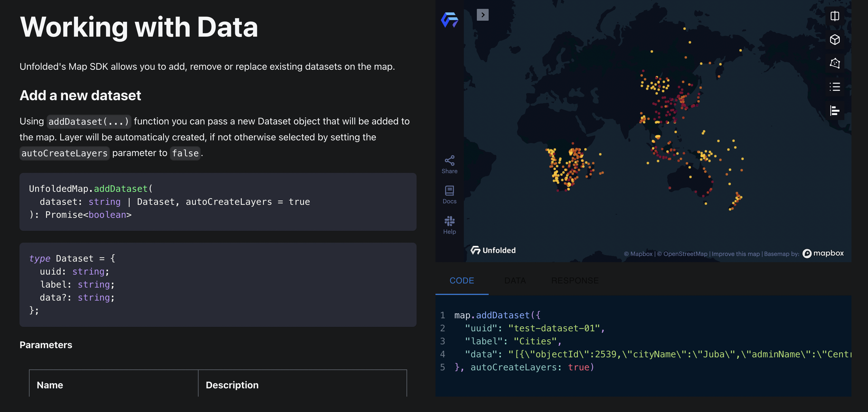Select the draw polygon tool icon
The image size is (868, 412).
click(x=835, y=63)
